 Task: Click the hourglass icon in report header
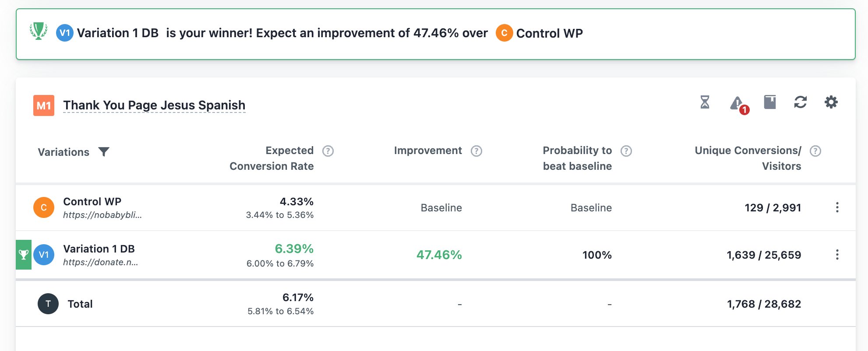(x=705, y=102)
